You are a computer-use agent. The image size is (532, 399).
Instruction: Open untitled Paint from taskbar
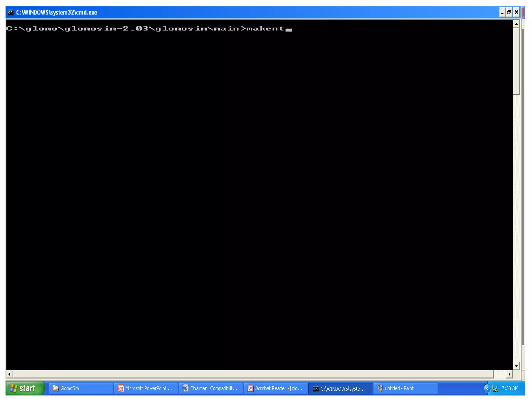(x=405, y=388)
